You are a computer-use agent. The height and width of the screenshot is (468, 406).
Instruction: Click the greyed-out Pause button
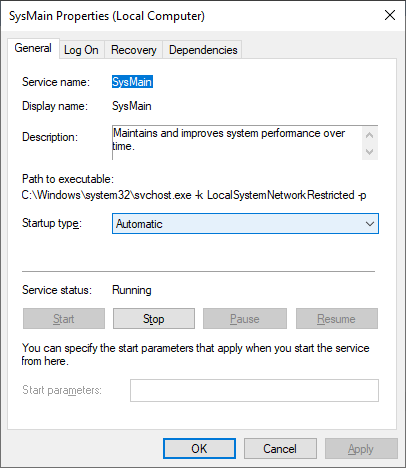tap(245, 319)
